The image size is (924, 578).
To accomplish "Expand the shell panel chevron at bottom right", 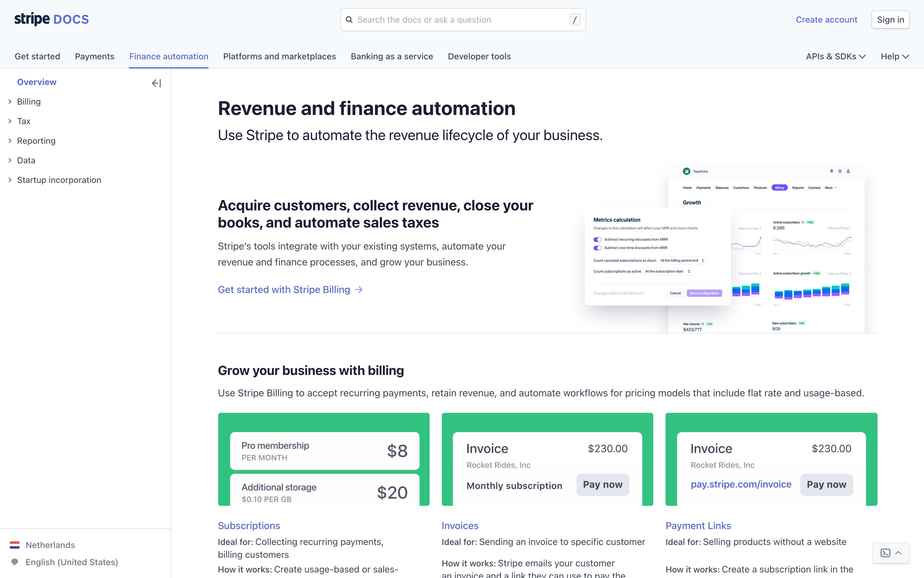I will tap(898, 553).
